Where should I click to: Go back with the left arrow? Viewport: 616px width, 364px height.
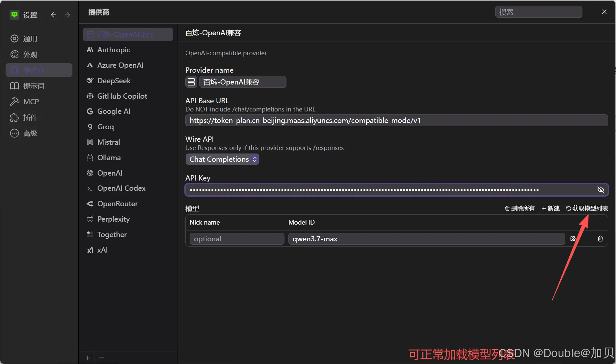(x=53, y=15)
